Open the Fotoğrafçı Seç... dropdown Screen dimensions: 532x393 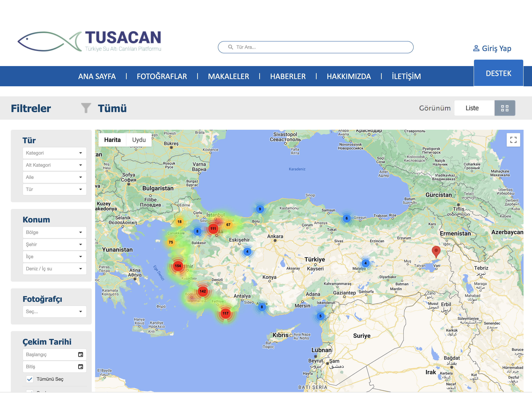coord(54,312)
